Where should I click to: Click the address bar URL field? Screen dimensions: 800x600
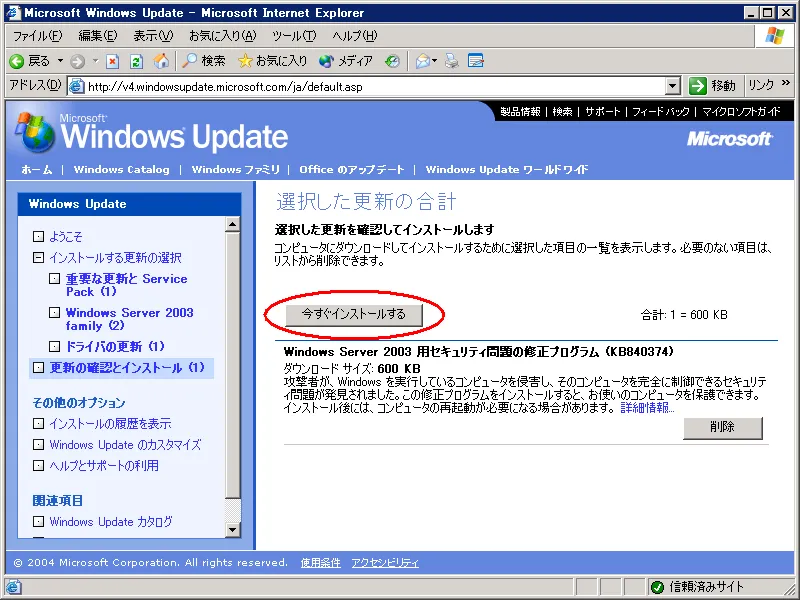click(x=370, y=86)
